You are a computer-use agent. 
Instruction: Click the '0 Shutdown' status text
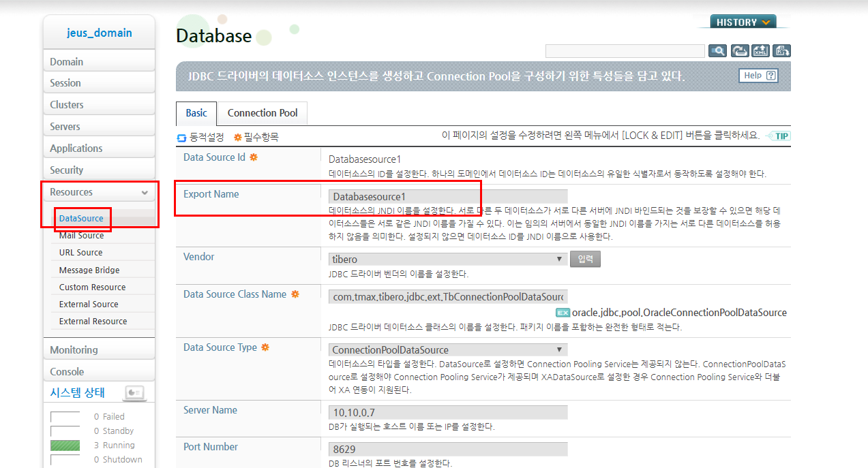tap(119, 460)
